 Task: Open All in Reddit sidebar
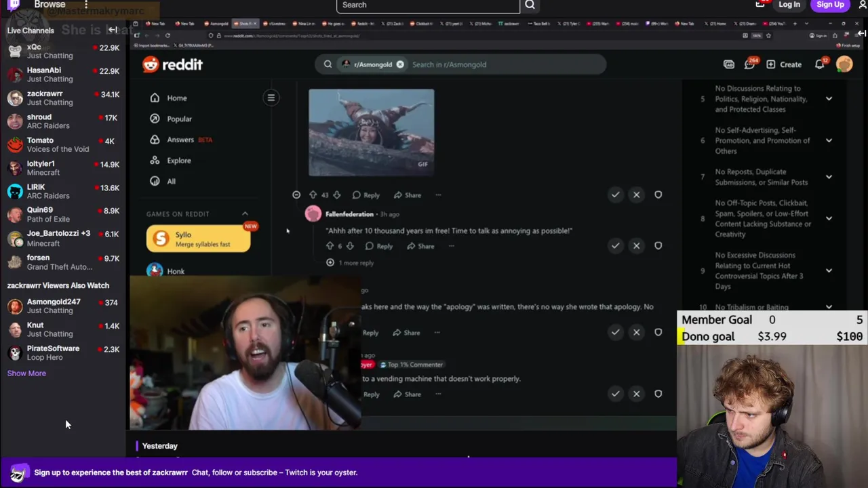point(171,182)
